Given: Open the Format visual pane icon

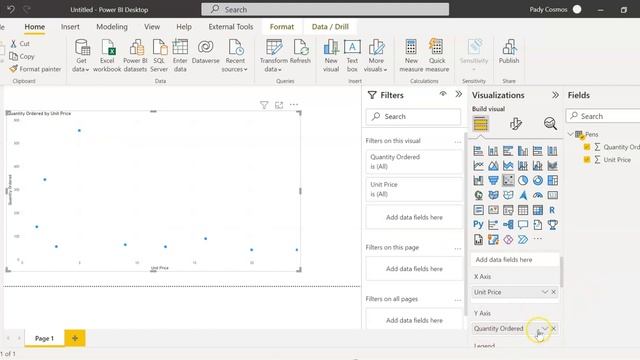Looking at the screenshot, I should 516,124.
